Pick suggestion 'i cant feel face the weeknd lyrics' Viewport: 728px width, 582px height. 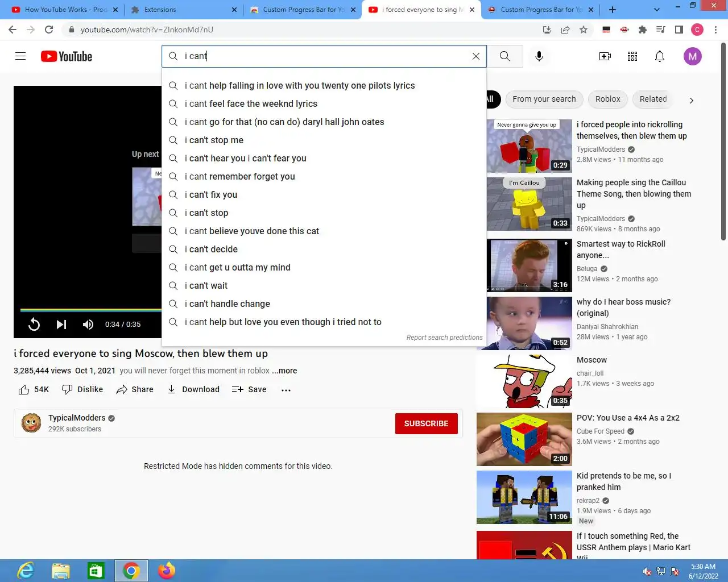click(324, 103)
